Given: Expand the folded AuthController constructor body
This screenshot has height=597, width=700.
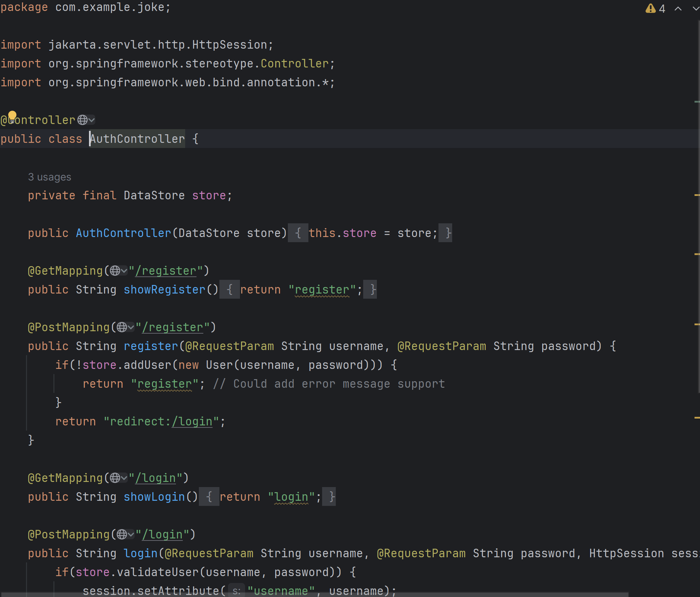Looking at the screenshot, I should (x=298, y=233).
